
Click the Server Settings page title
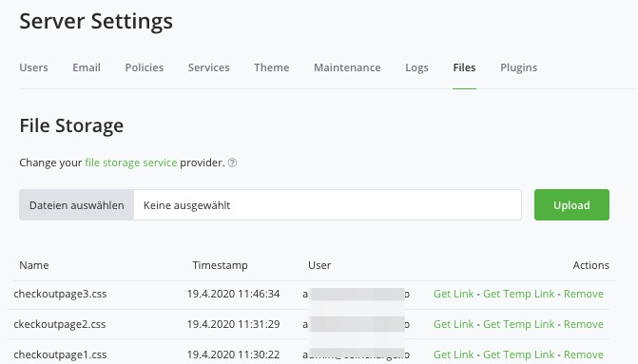click(x=96, y=21)
